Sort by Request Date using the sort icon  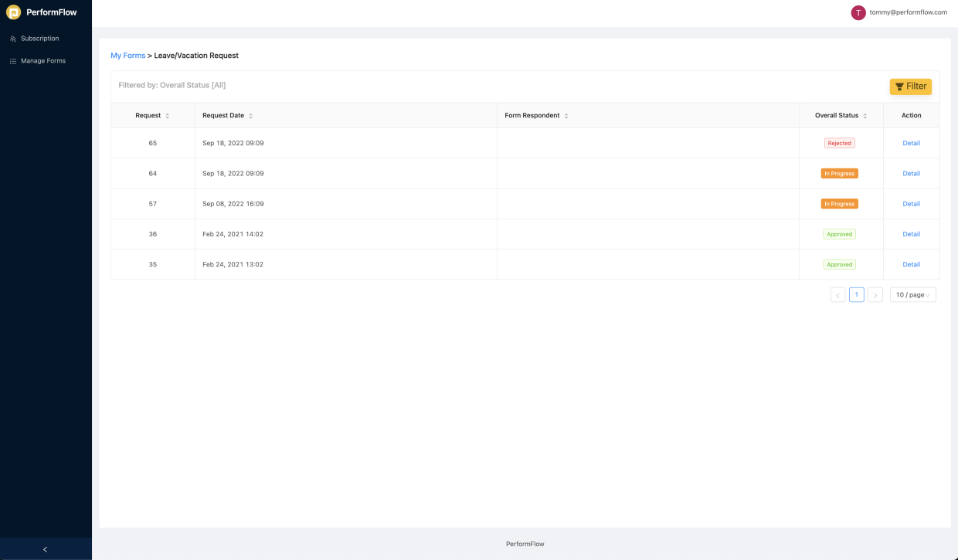(x=250, y=115)
